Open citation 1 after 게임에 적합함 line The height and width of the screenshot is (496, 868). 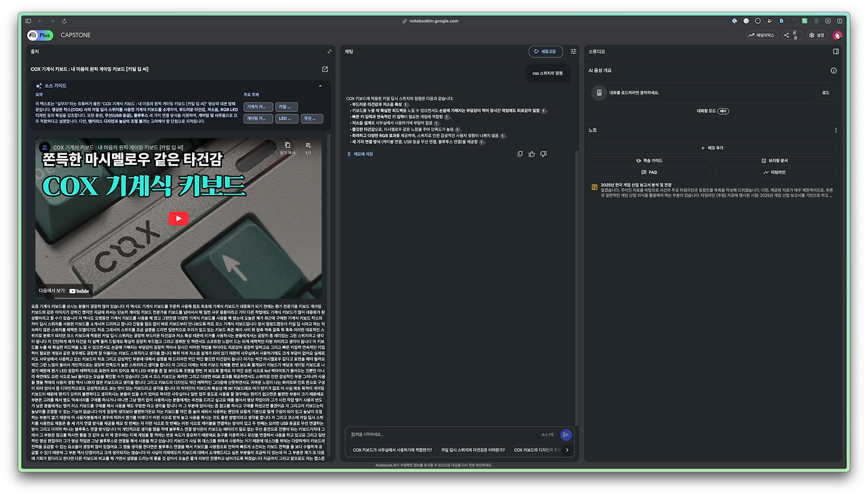click(x=447, y=117)
